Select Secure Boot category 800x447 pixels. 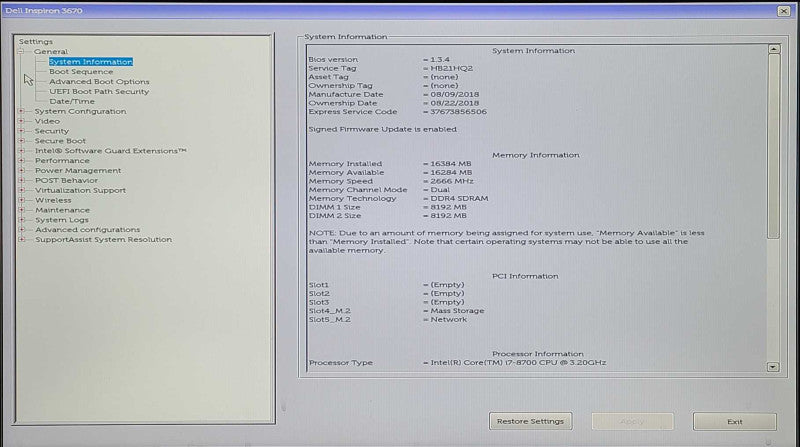(60, 141)
